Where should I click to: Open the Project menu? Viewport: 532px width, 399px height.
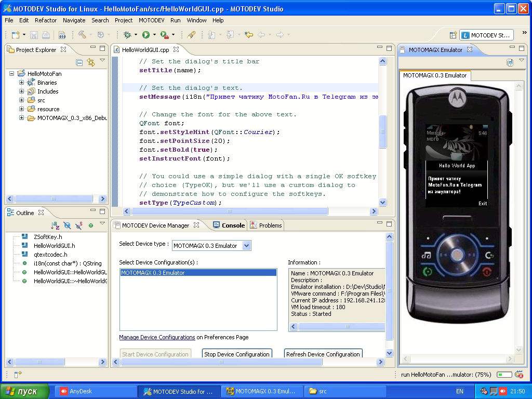tap(124, 20)
